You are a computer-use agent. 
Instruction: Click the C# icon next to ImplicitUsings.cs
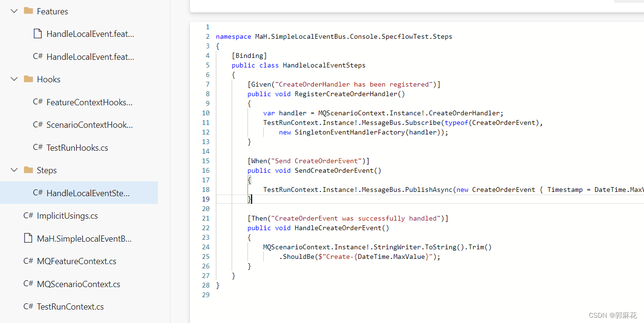tap(27, 215)
